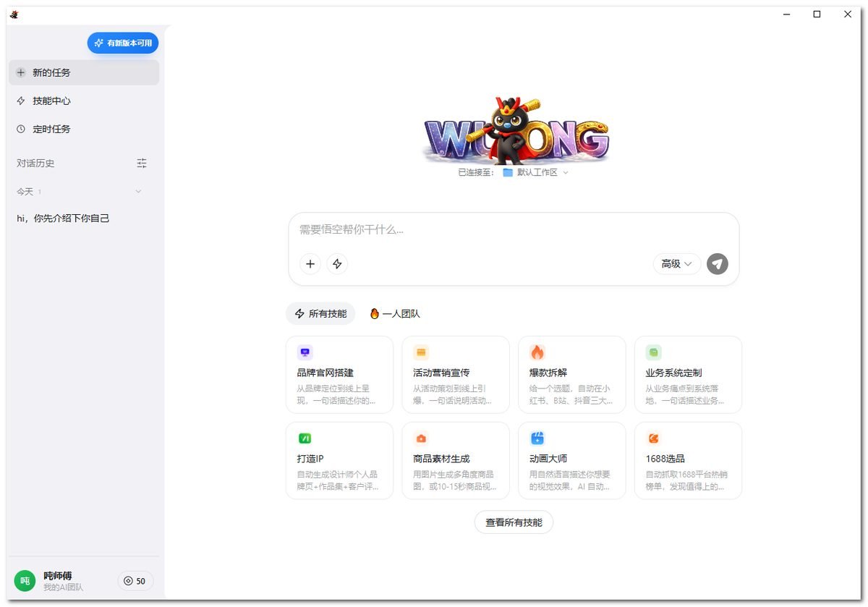
Task: Click the 查看所有技能 button
Action: pos(514,522)
